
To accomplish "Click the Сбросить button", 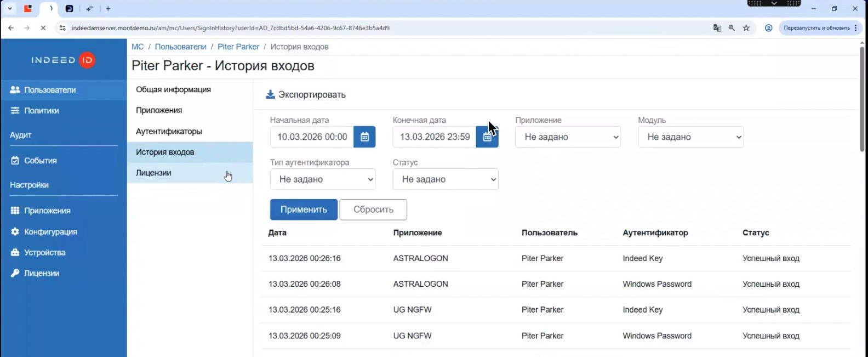I will click(373, 209).
